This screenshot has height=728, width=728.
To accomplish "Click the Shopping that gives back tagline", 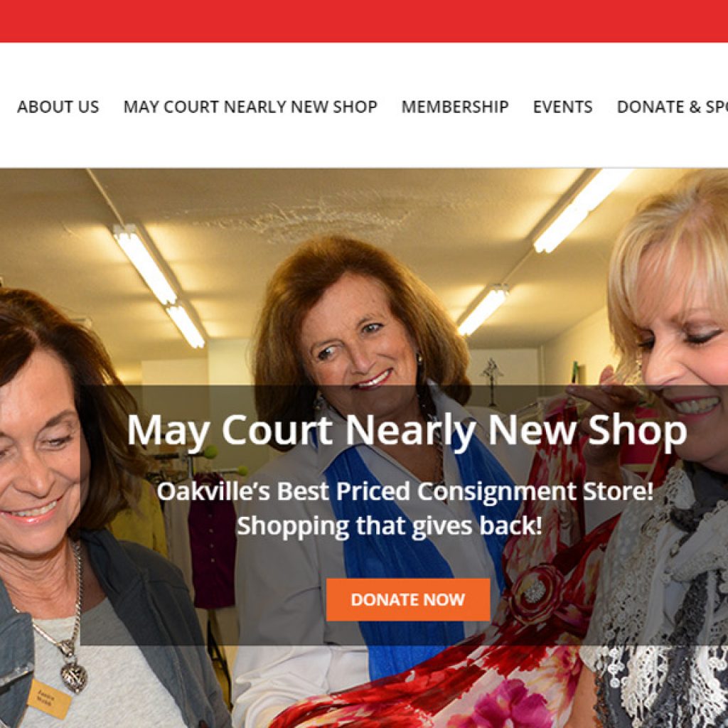I will (x=389, y=526).
